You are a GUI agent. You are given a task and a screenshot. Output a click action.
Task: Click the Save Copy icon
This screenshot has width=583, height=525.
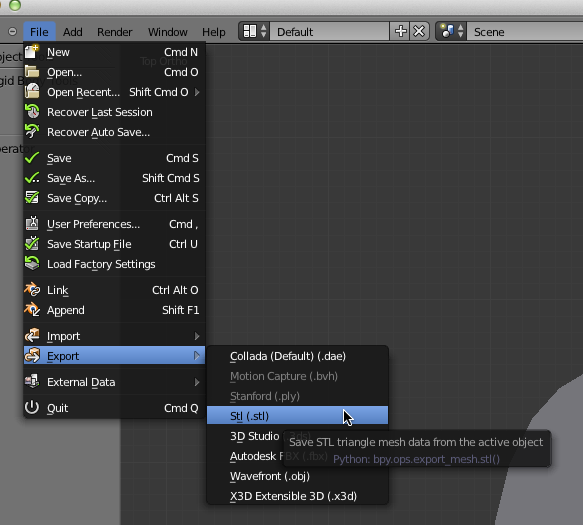[32, 197]
